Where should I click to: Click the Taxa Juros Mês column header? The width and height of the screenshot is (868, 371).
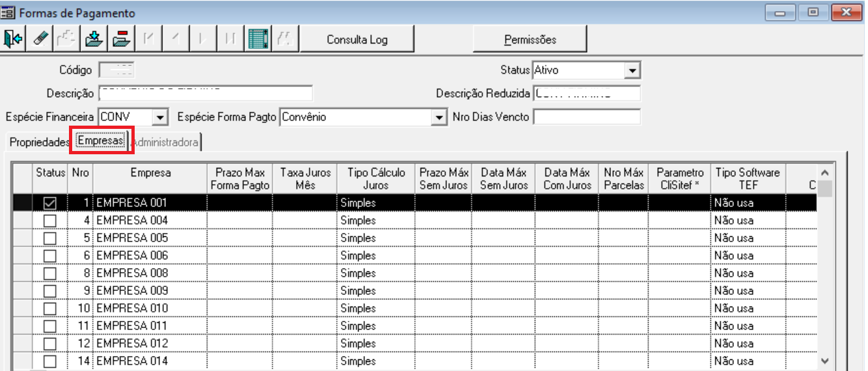point(305,178)
